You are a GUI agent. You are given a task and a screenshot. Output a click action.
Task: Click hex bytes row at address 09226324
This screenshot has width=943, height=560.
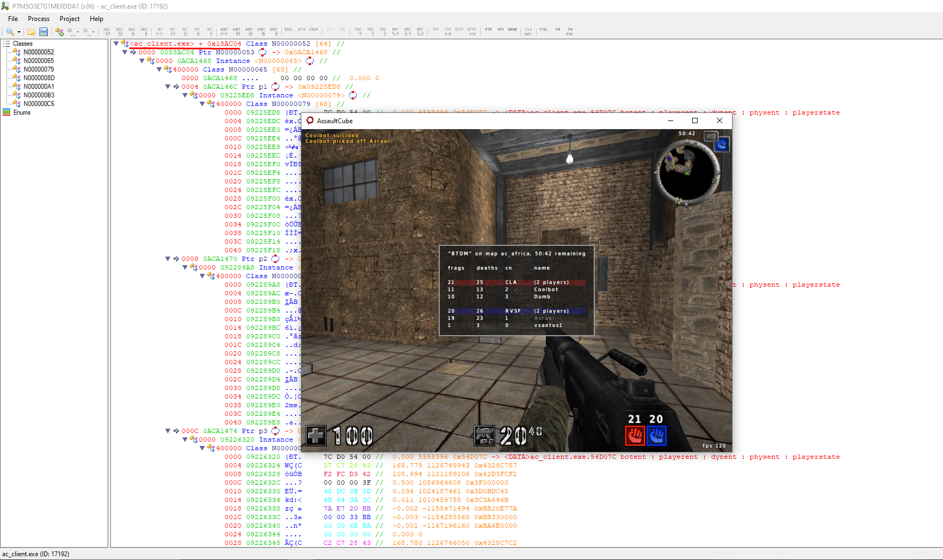point(347,465)
